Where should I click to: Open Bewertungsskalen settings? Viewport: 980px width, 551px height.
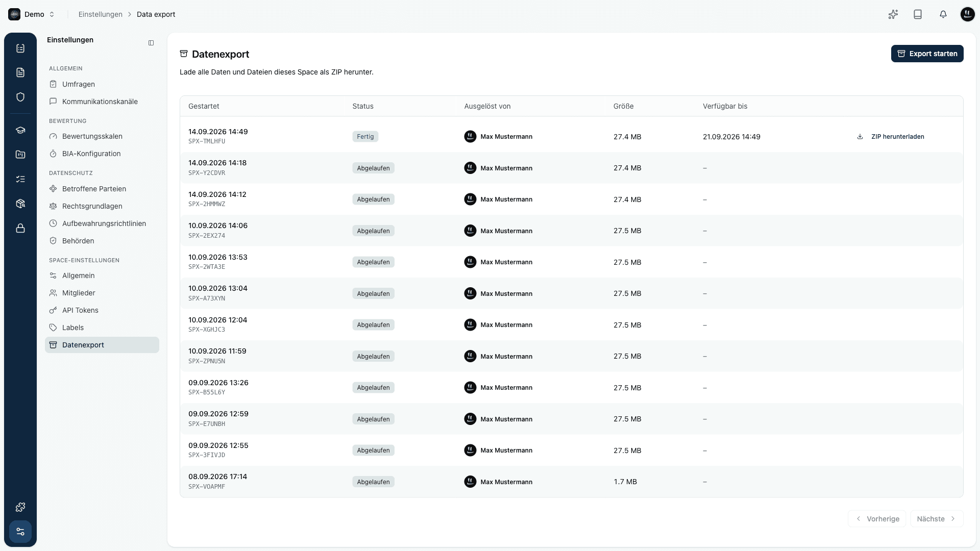(x=102, y=136)
